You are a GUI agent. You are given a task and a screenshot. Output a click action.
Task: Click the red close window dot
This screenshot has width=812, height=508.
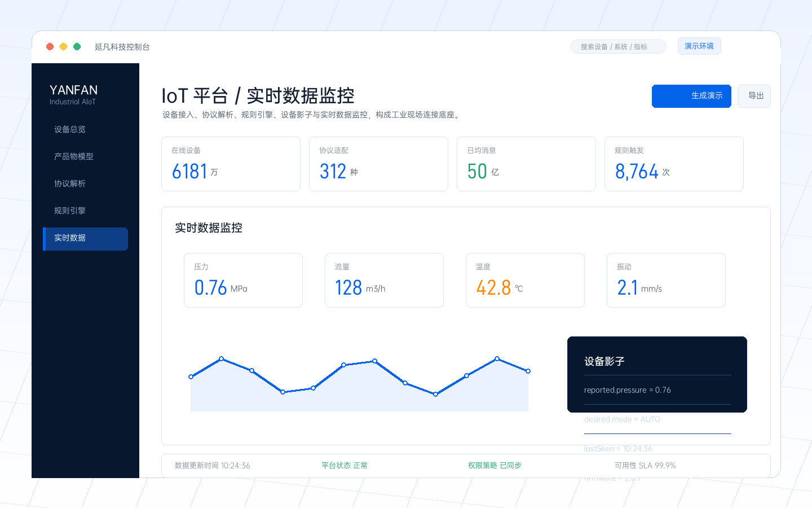coord(50,46)
